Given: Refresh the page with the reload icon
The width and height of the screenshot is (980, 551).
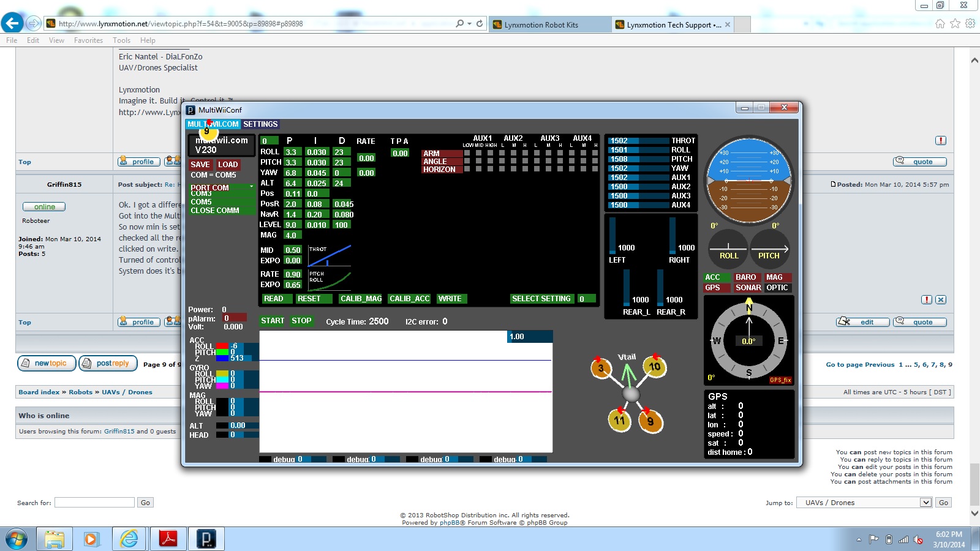Looking at the screenshot, I should pos(480,24).
